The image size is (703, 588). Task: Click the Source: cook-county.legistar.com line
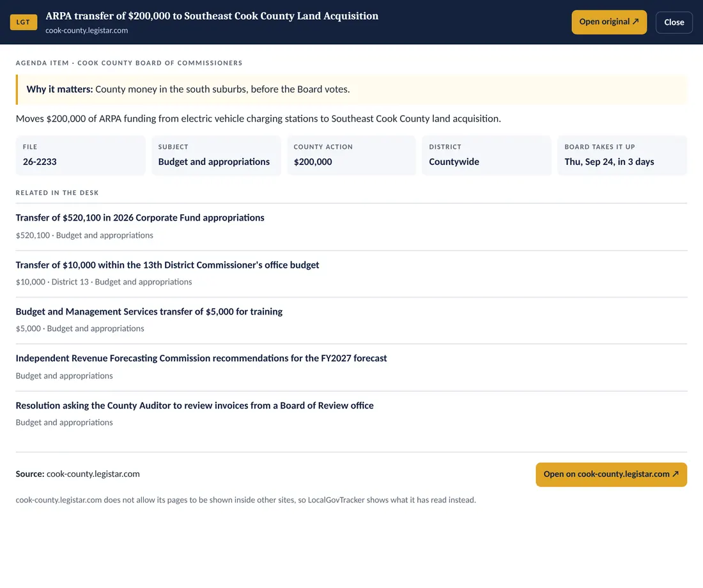(x=77, y=474)
